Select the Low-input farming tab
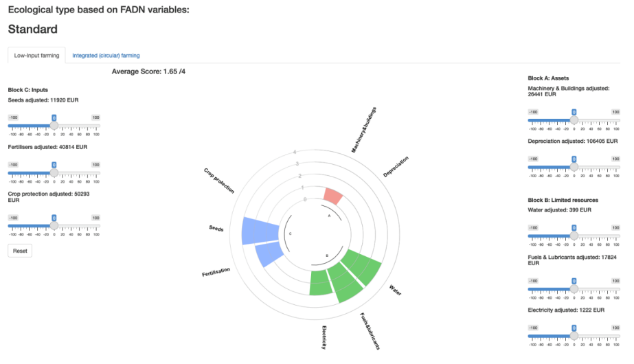Image resolution: width=634 pixels, height=364 pixels. pos(36,56)
